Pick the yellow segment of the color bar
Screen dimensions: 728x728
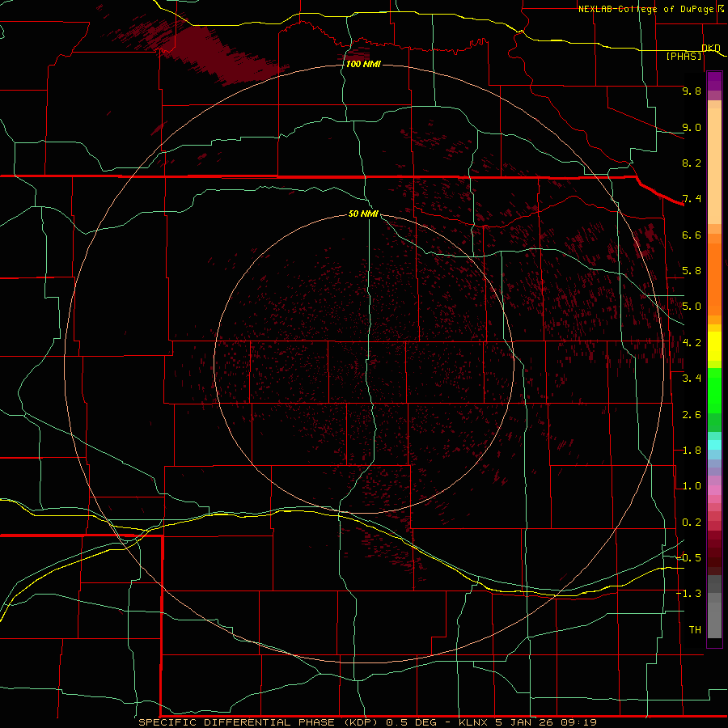click(714, 346)
